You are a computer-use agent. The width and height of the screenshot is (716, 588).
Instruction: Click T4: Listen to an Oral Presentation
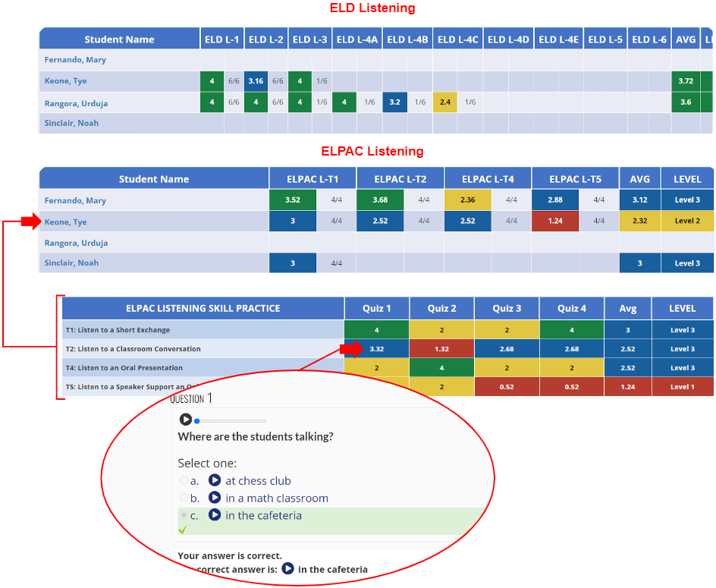[x=124, y=368]
